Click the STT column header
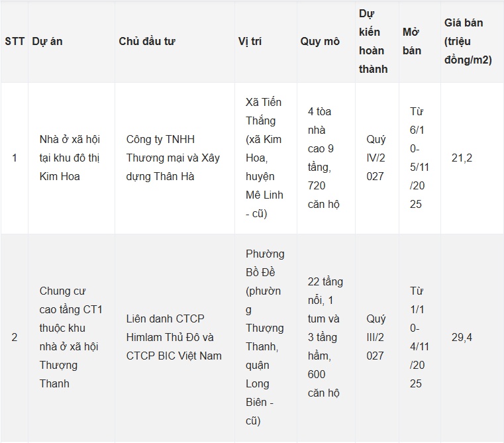This screenshot has height=443, width=504. tap(15, 41)
